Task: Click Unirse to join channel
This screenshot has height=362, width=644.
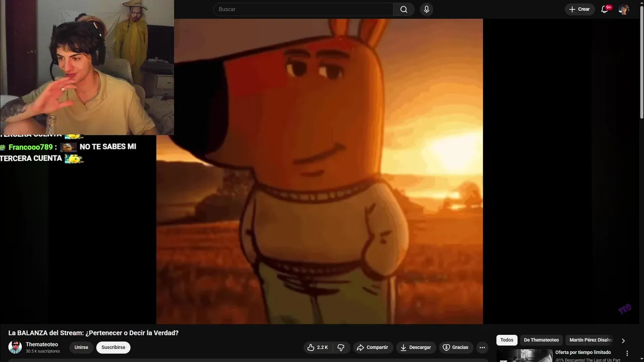Action: click(x=81, y=347)
